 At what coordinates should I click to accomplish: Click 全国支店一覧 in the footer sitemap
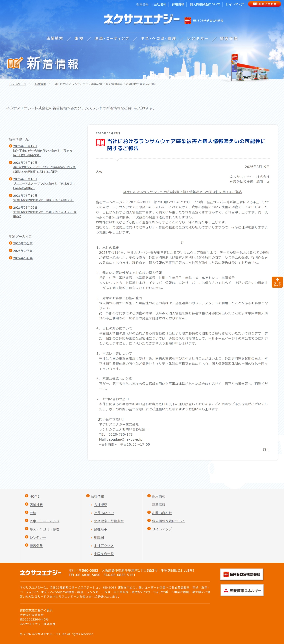tap(104, 554)
